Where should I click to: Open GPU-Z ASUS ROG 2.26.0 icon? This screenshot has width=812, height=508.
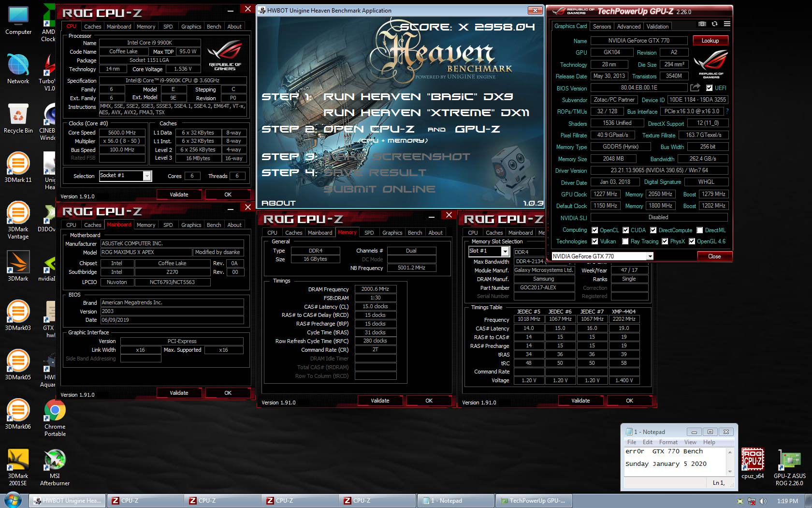point(789,467)
